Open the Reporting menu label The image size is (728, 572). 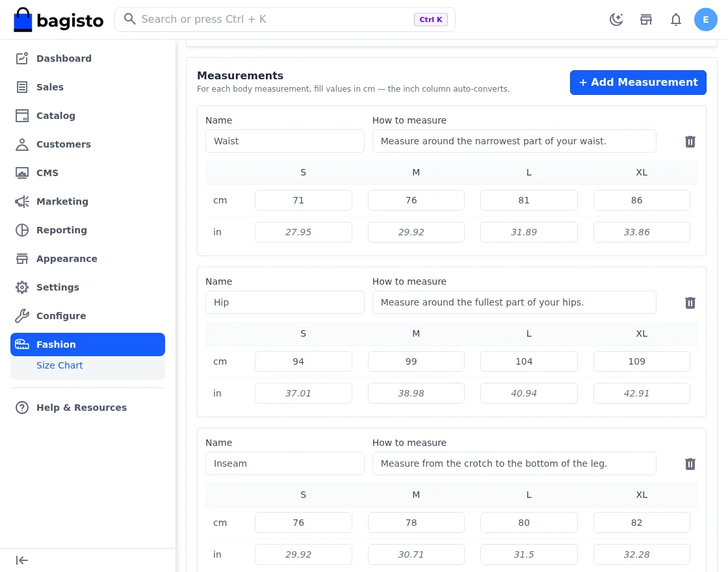pyautogui.click(x=62, y=230)
